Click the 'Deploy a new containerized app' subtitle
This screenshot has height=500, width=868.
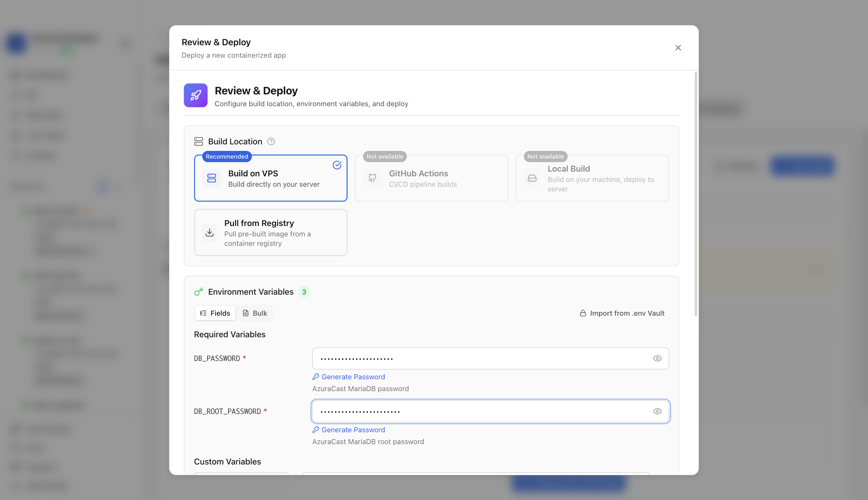(x=234, y=55)
